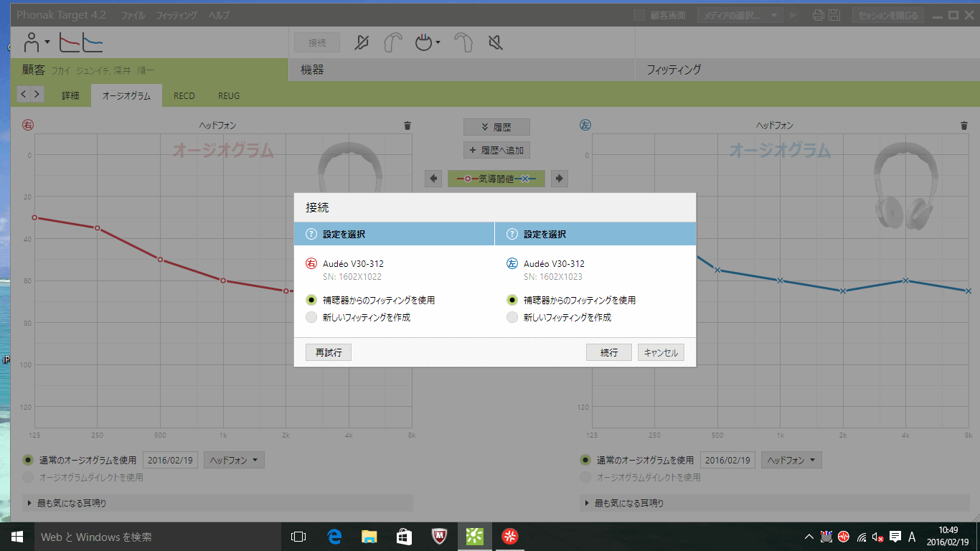The height and width of the screenshot is (551, 980).
Task: Select create new fitting for left device
Action: pyautogui.click(x=512, y=317)
